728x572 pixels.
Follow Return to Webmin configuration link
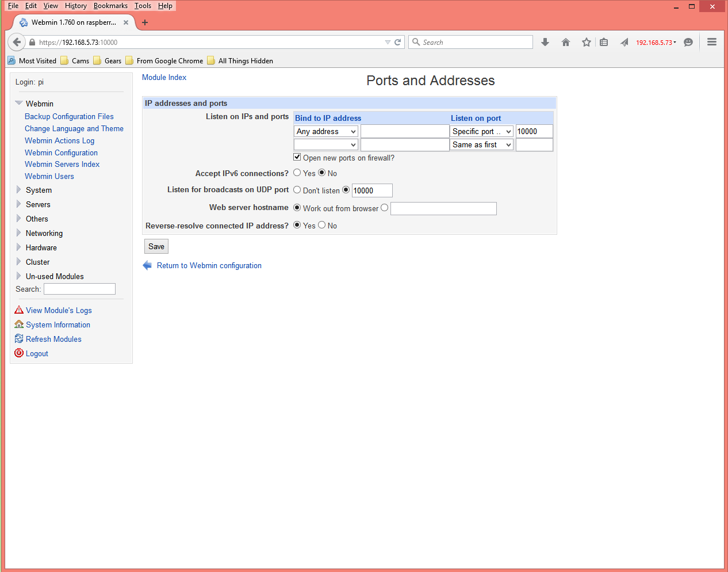pos(209,265)
